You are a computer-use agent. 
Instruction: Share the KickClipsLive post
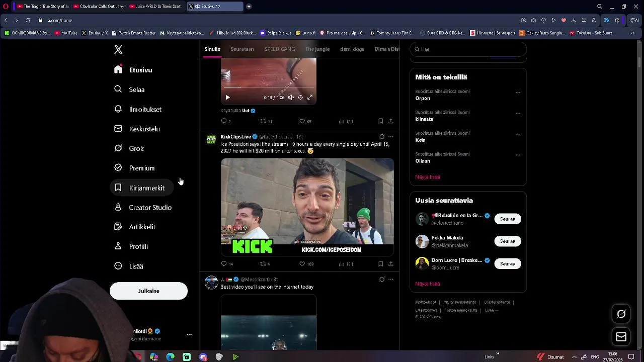pyautogui.click(x=391, y=264)
